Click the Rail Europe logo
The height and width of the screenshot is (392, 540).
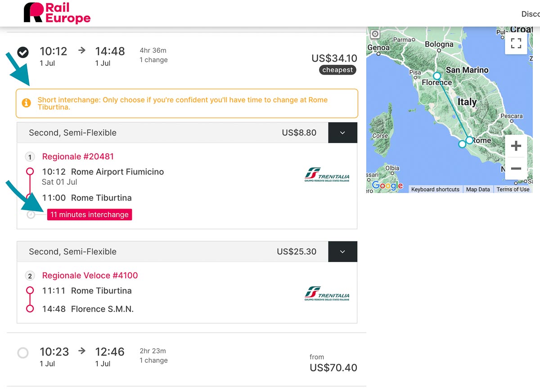click(57, 13)
